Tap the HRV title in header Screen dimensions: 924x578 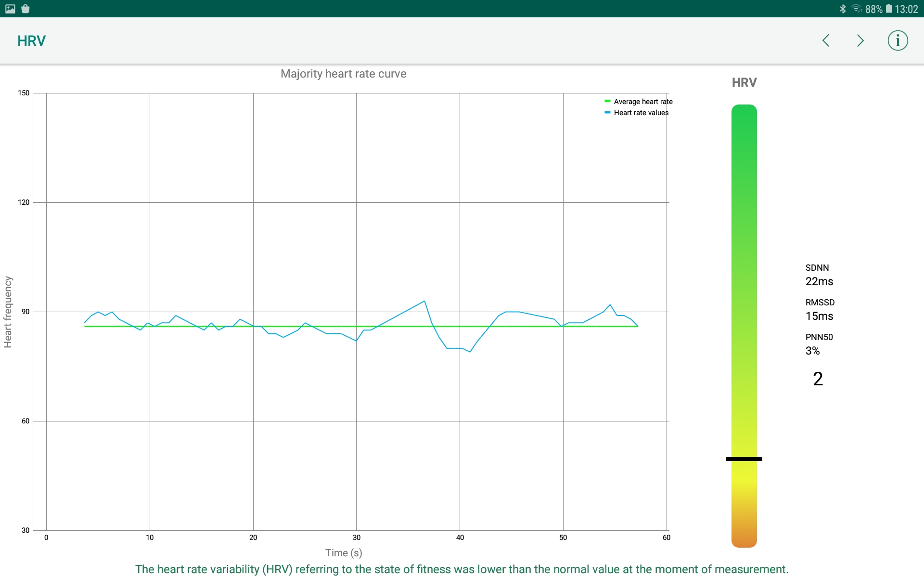click(x=32, y=41)
